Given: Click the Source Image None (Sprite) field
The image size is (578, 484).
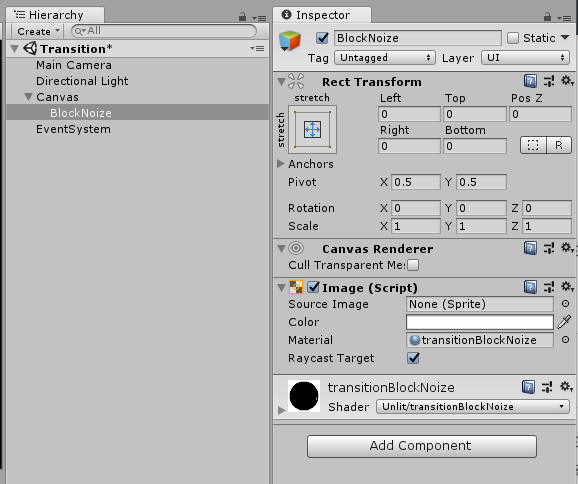Looking at the screenshot, I should coord(480,304).
